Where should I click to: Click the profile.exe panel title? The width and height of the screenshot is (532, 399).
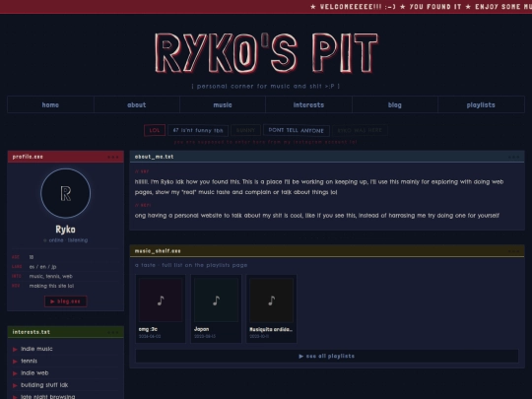coord(28,157)
